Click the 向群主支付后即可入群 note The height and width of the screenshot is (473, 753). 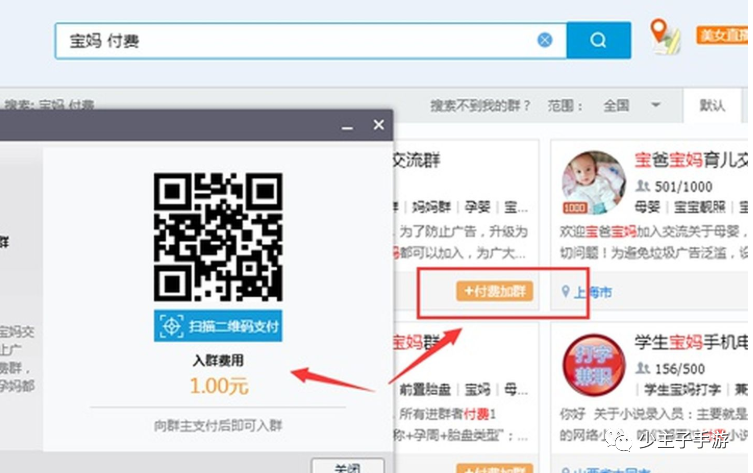click(x=218, y=425)
